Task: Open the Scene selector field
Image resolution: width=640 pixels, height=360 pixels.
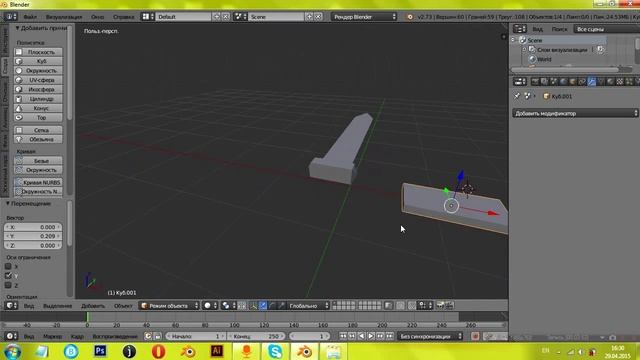Action: coord(276,17)
